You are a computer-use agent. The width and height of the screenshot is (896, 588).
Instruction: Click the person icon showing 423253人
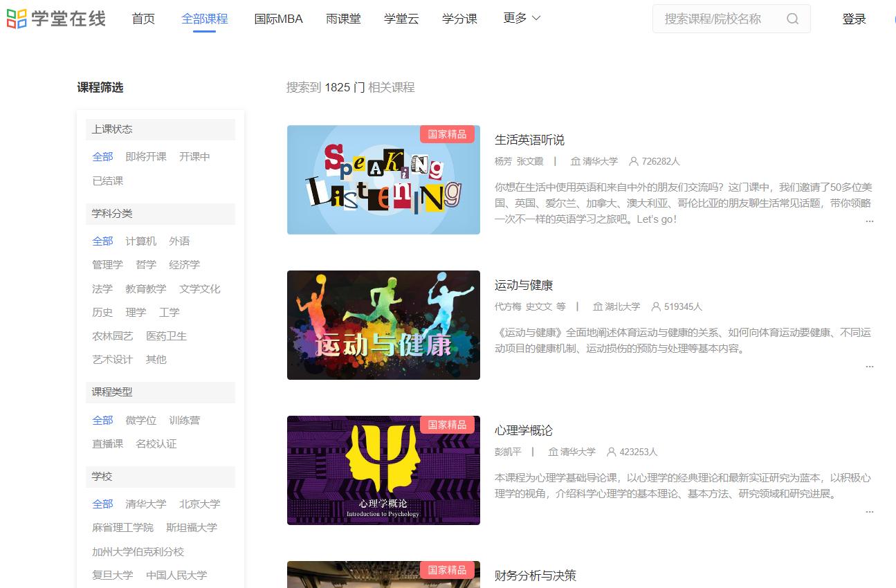tap(611, 452)
